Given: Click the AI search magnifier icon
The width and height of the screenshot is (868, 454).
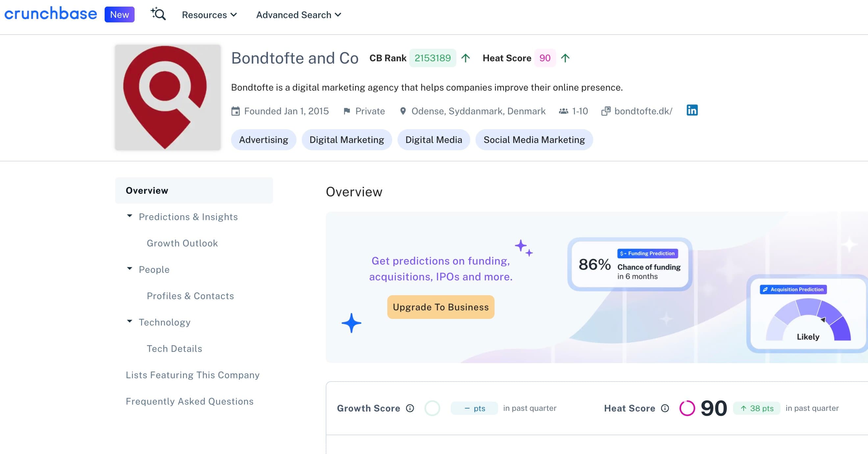Looking at the screenshot, I should (158, 14).
